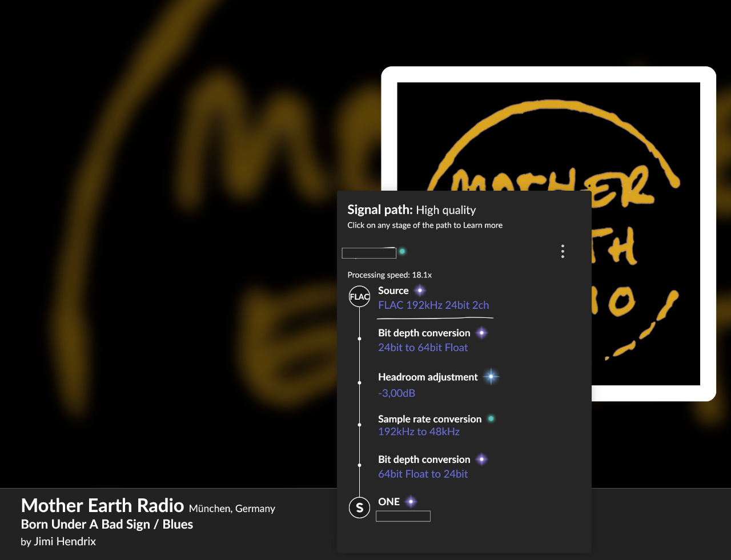
Task: Open the 64bit Float to 24bit link
Action: click(x=423, y=474)
